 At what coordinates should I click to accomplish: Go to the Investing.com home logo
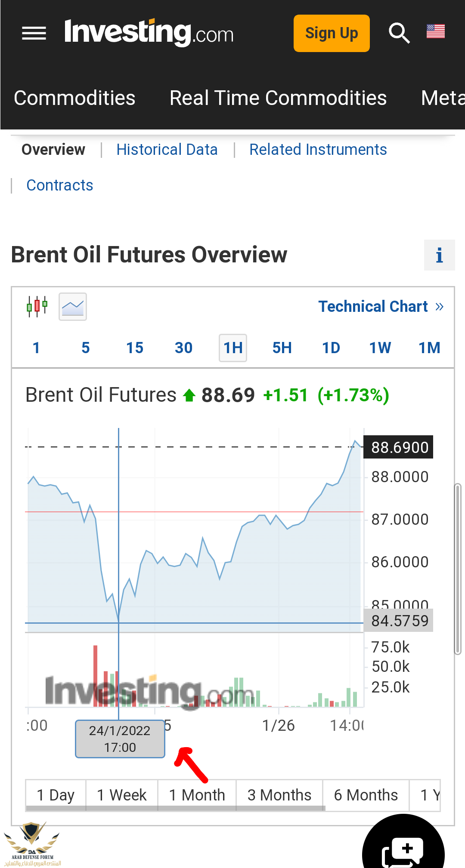pyautogui.click(x=149, y=33)
